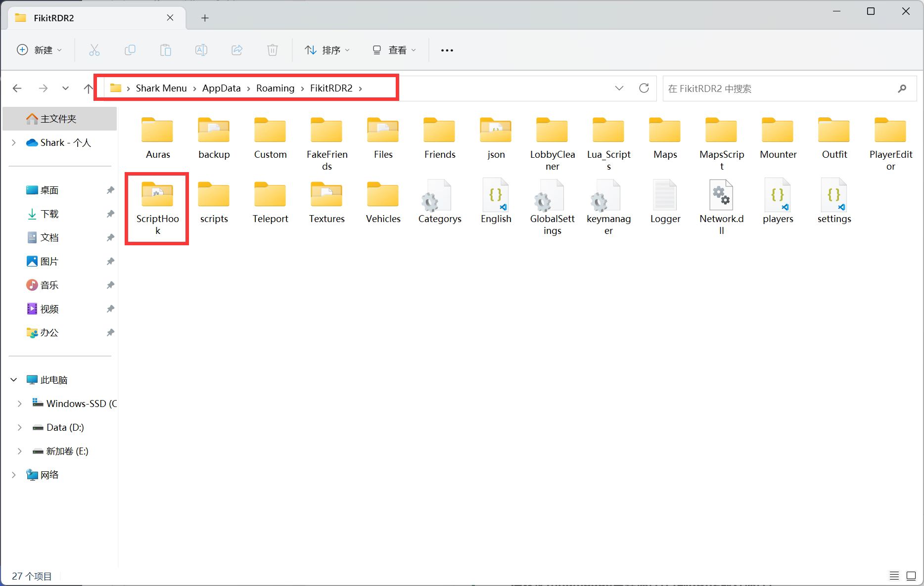Viewport: 924px width, 586px height.
Task: Add a new tab with plus button
Action: 205,18
